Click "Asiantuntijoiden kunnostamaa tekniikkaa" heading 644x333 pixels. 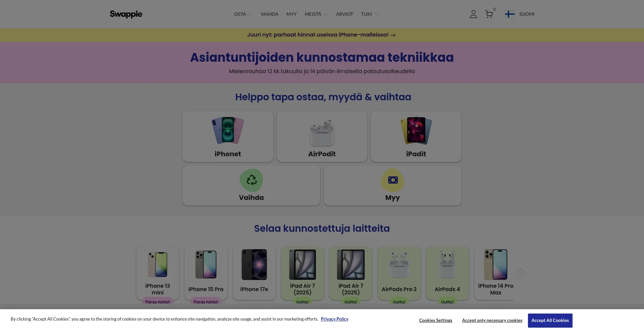(x=322, y=57)
